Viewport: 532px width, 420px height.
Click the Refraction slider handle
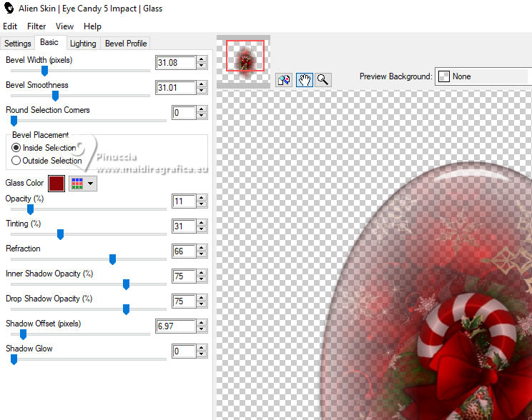pos(113,259)
